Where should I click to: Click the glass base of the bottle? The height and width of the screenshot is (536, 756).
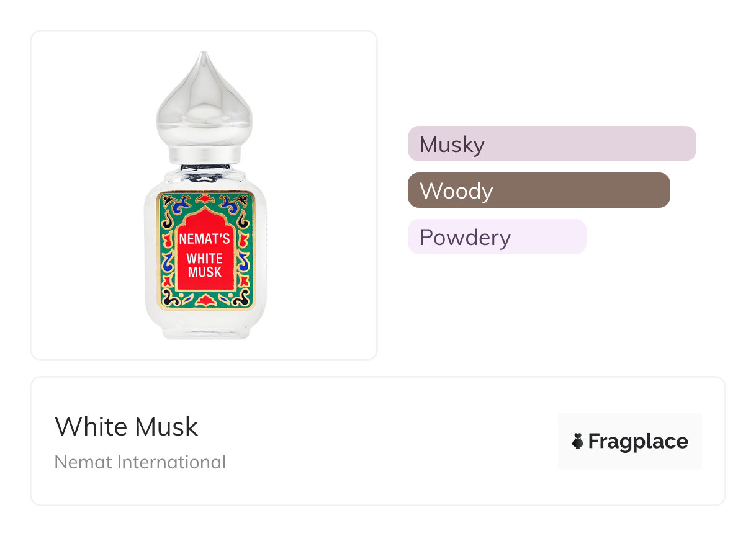coord(205,326)
